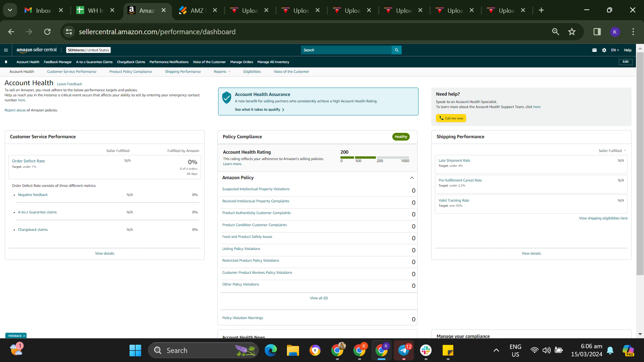Open Feedback Manager in the top nav
This screenshot has width=644, height=362.
coord(58,62)
